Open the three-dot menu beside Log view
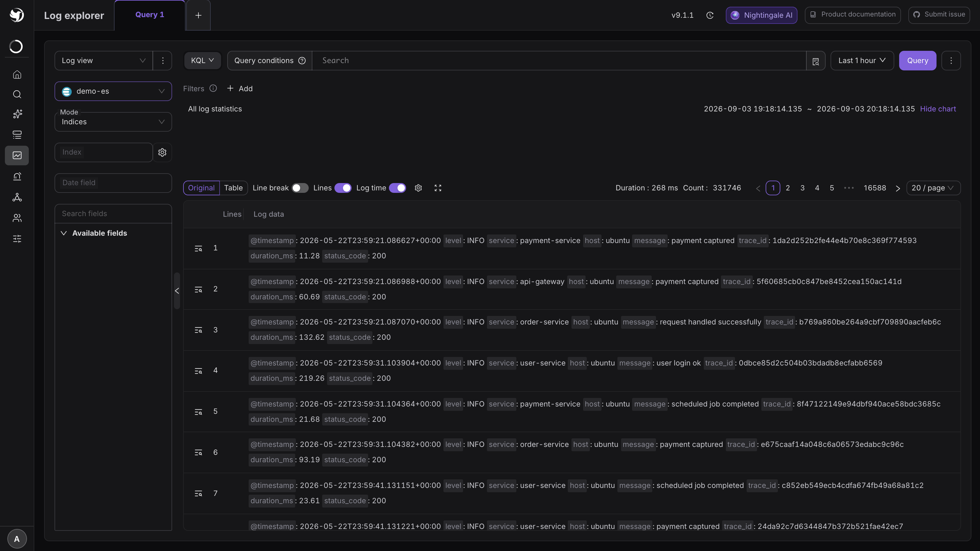 (x=163, y=61)
